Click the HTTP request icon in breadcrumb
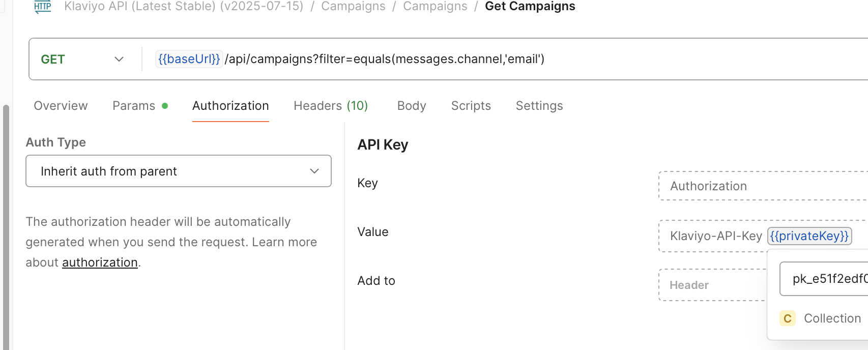The height and width of the screenshot is (350, 868). tap(43, 7)
